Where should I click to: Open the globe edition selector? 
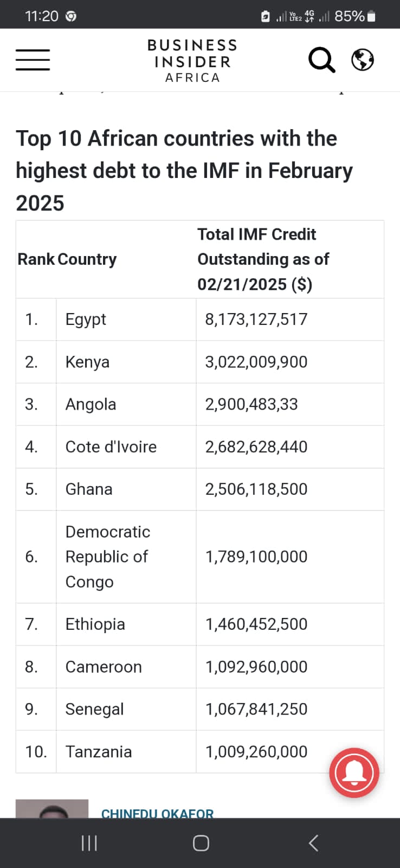(363, 60)
